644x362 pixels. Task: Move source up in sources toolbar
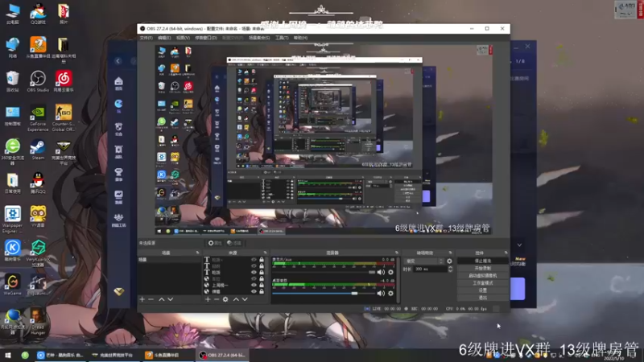click(x=236, y=299)
